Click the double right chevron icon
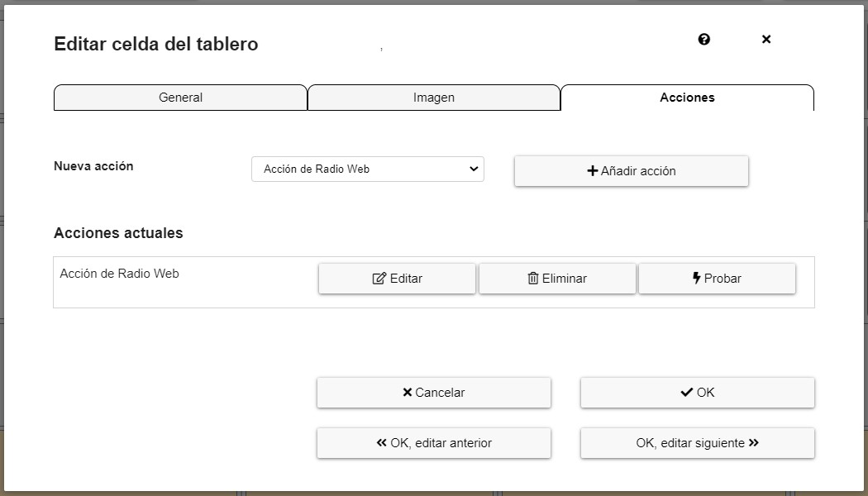 click(x=754, y=443)
